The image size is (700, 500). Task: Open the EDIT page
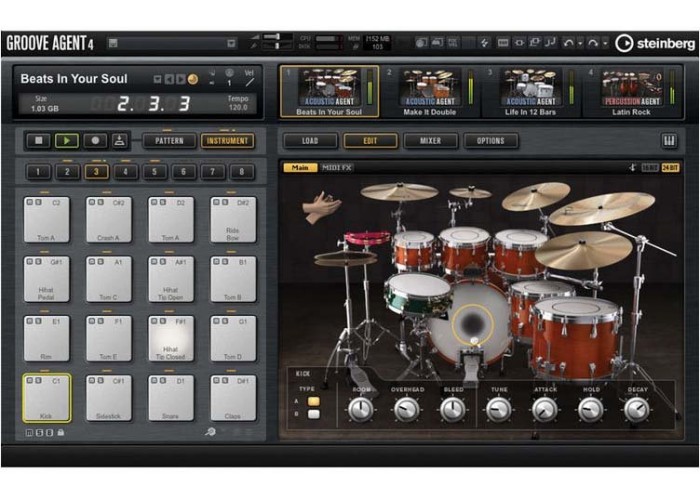(x=370, y=141)
